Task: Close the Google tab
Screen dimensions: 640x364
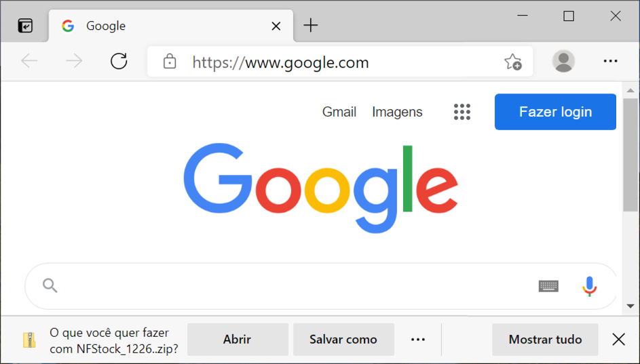Action: click(x=276, y=26)
